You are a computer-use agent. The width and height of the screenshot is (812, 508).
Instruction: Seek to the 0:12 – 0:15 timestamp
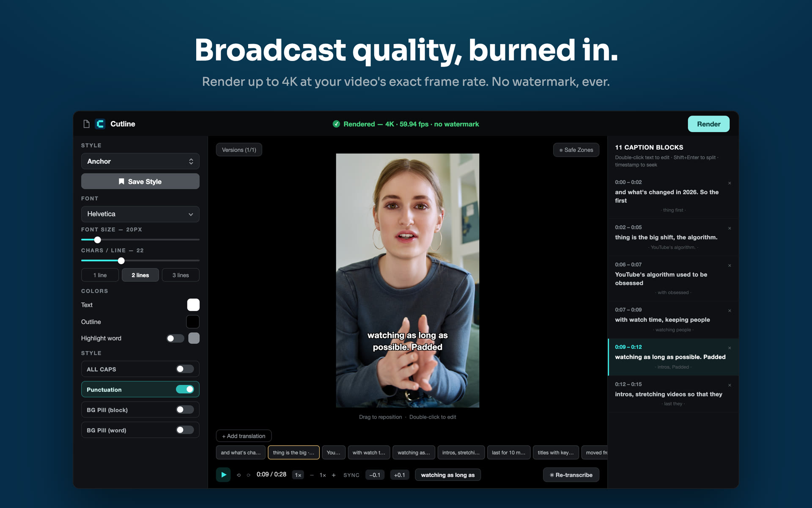tap(628, 384)
